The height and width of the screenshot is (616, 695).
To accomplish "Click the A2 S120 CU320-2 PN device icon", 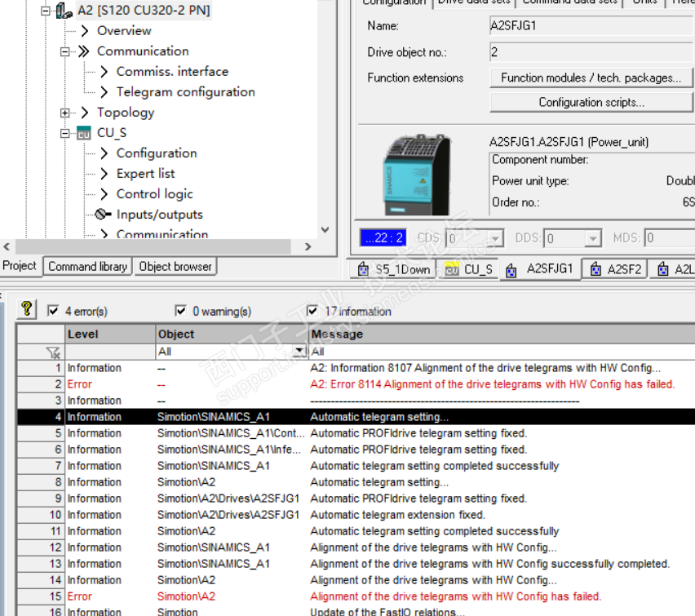I will pyautogui.click(x=64, y=11).
